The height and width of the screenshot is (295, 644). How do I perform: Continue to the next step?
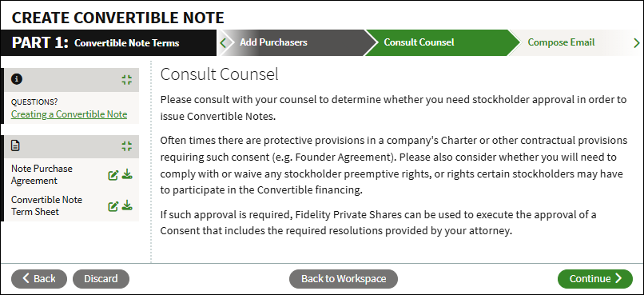tap(595, 278)
